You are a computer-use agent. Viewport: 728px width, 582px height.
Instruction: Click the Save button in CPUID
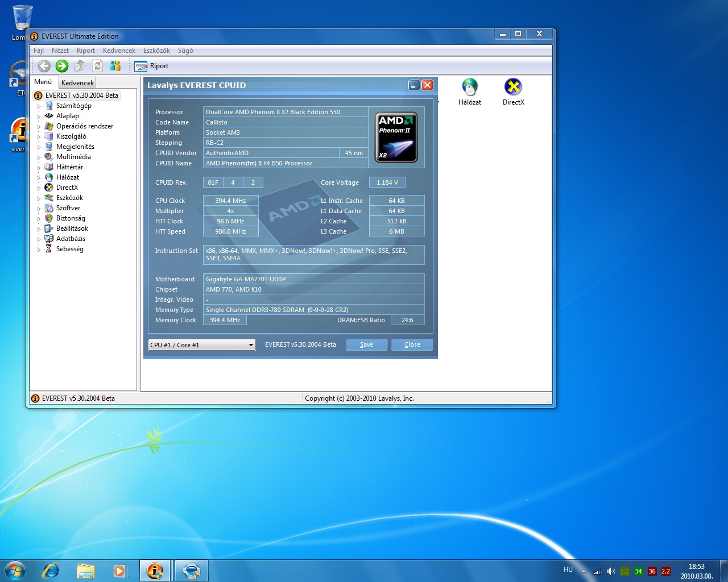point(367,345)
